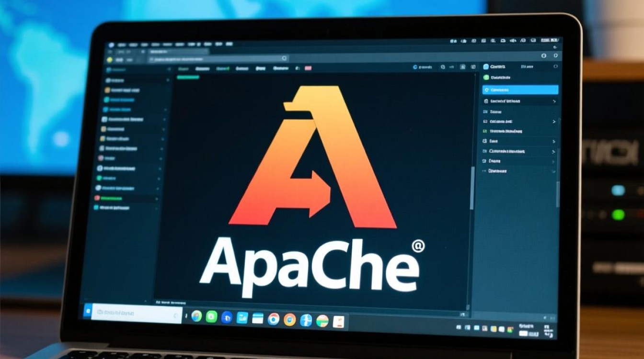
Task: Click the large Apache logo graphic
Action: pos(312,157)
